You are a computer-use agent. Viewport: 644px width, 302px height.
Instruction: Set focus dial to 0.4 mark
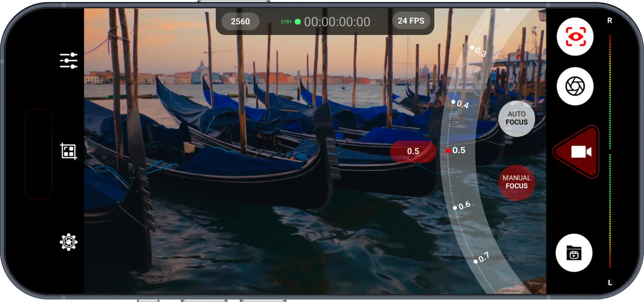tap(454, 102)
